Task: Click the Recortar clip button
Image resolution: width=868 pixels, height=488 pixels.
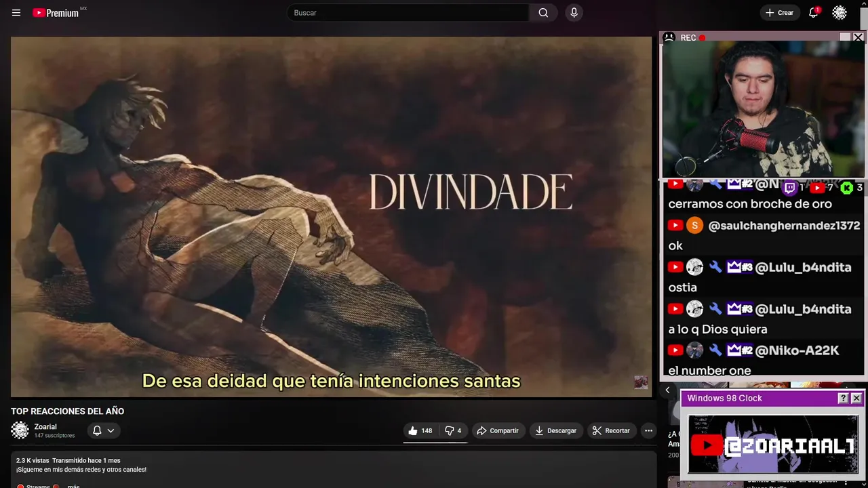Action: 611,430
